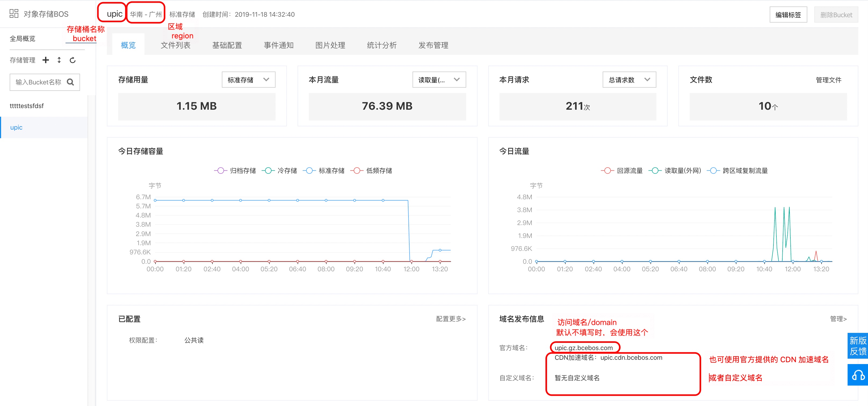
Task: Open the 事件通知 tab
Action: pyautogui.click(x=279, y=45)
